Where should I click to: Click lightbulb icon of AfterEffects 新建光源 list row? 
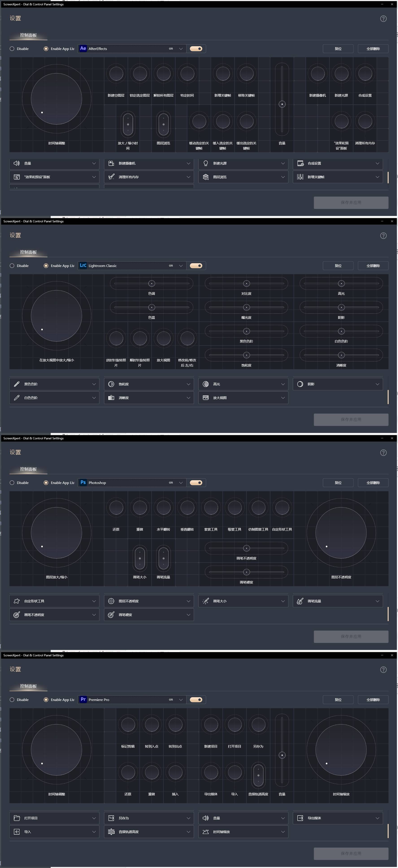206,163
